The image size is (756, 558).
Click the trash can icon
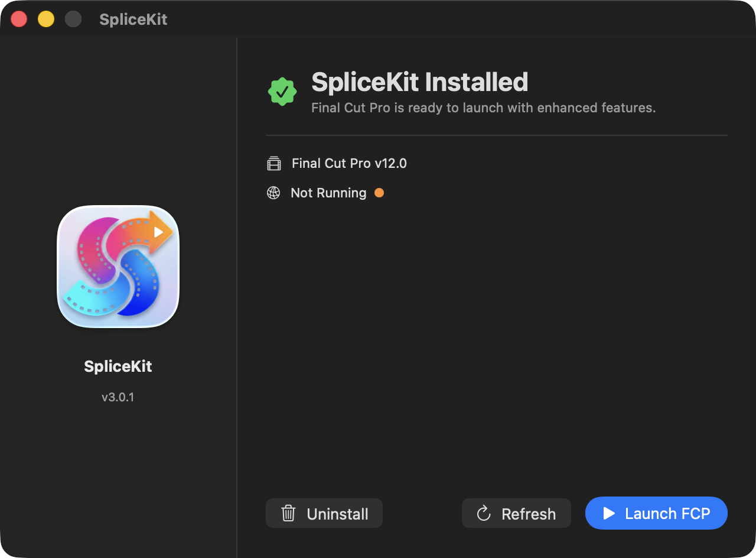click(288, 513)
